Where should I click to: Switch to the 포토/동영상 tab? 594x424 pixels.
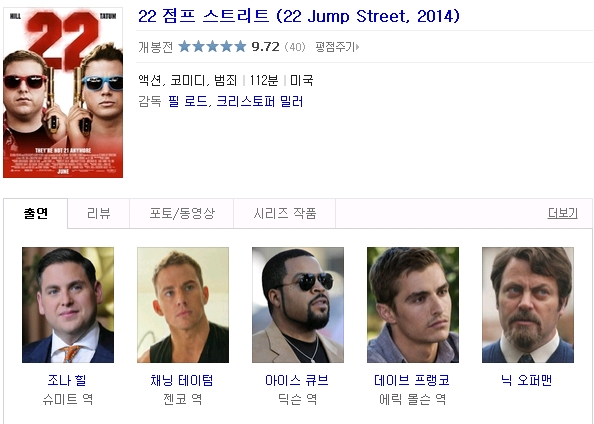coord(181,213)
